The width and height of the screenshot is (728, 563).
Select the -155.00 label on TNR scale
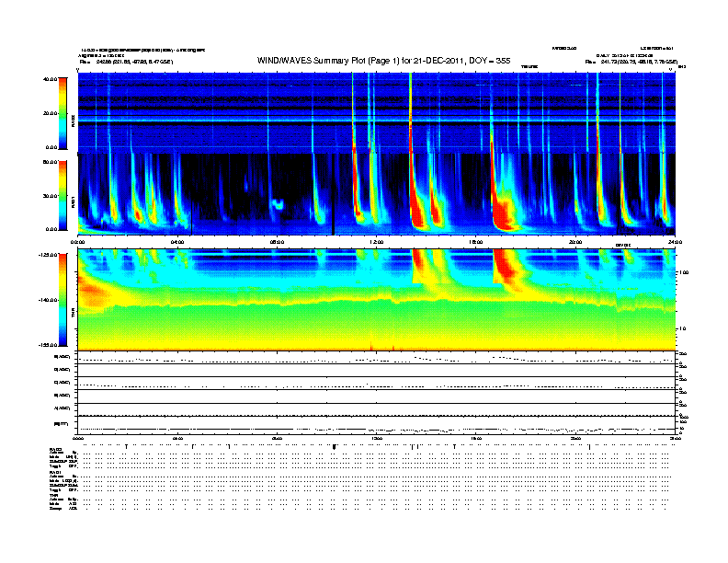point(49,345)
